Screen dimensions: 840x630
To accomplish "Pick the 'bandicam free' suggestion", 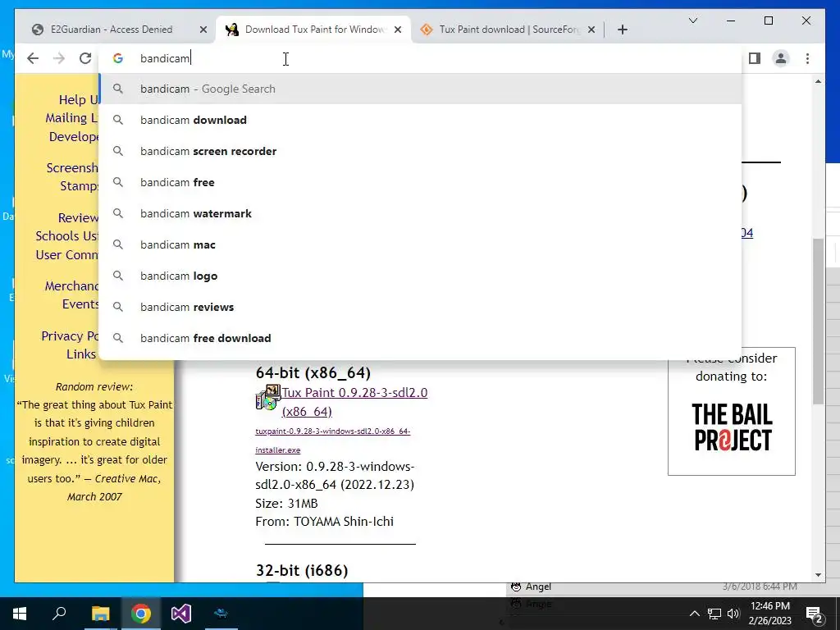I will click(421, 182).
